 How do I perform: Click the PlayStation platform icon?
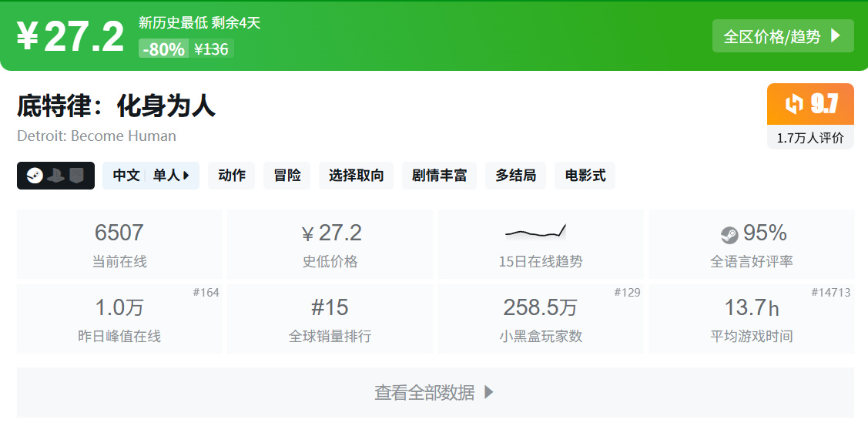[x=56, y=176]
